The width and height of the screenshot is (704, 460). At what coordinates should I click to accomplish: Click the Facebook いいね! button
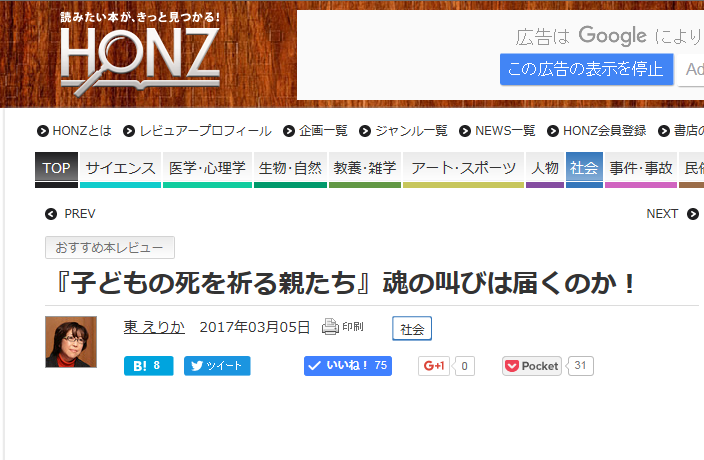click(x=348, y=366)
